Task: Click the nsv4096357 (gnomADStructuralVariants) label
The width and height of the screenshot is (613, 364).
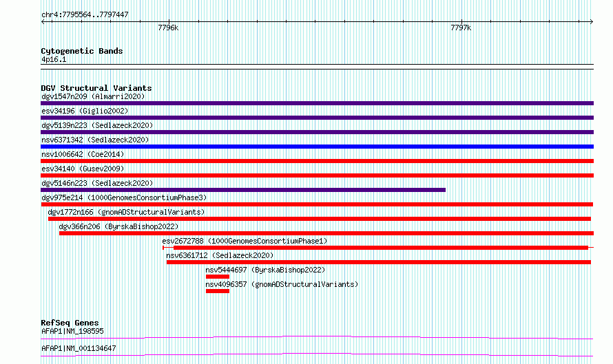Action: pyautogui.click(x=282, y=284)
